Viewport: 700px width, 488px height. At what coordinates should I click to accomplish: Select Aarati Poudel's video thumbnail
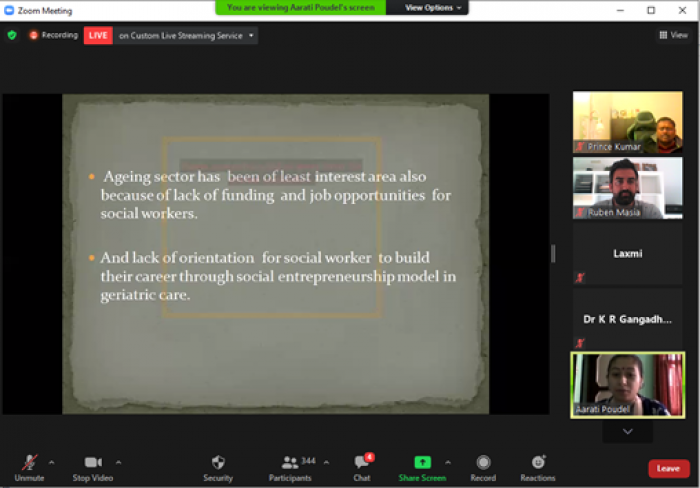tap(627, 384)
